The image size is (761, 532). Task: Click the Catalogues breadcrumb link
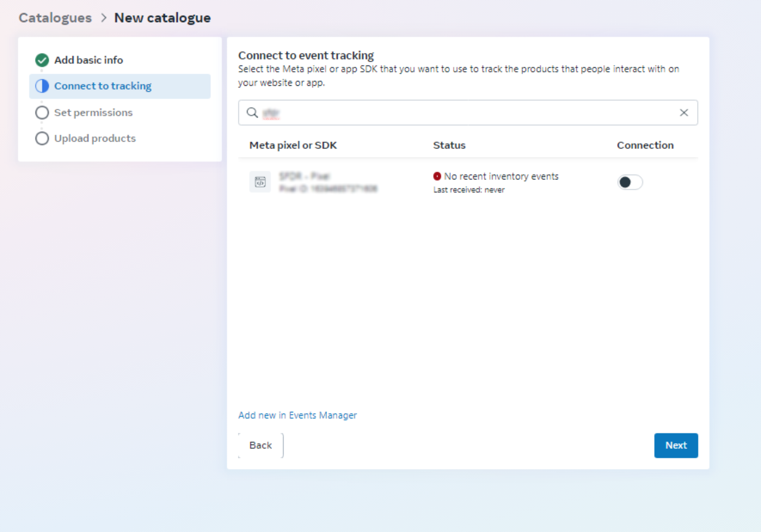pyautogui.click(x=55, y=18)
